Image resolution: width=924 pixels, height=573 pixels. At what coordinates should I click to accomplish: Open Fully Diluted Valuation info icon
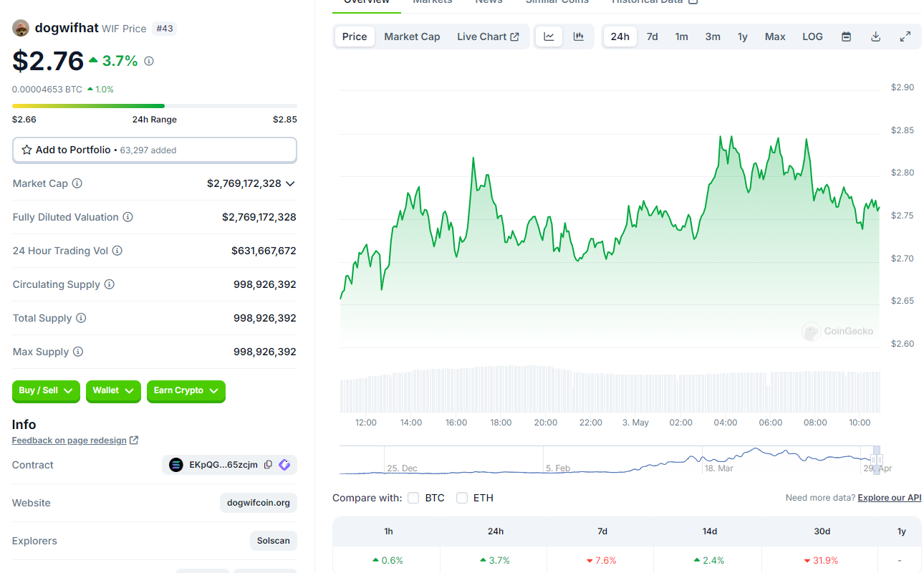pos(127,217)
